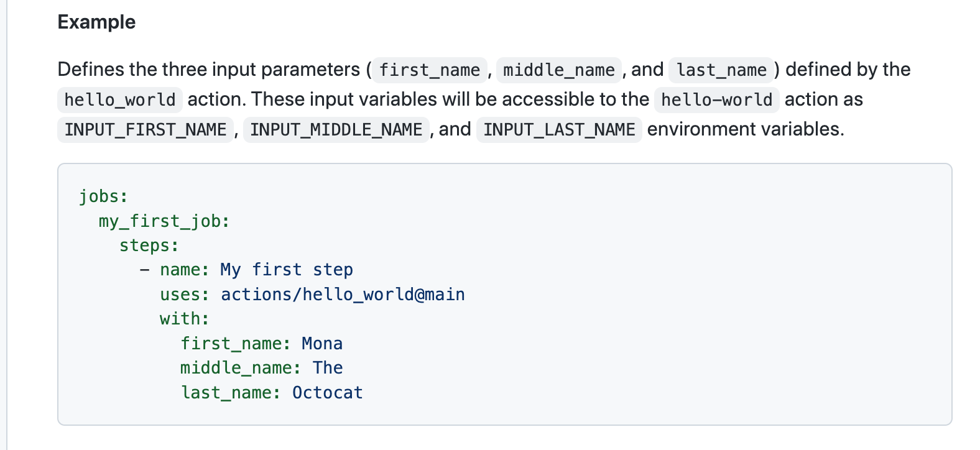Select the INPUT_FIRST_NAME environment variable text
The width and height of the screenshot is (980, 450).
click(x=146, y=129)
